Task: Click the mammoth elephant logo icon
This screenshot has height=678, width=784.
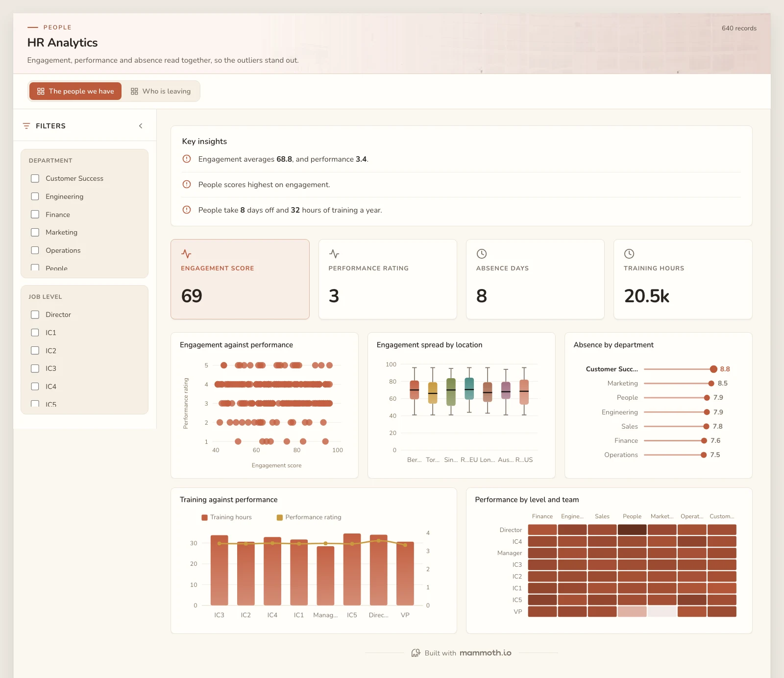Action: 416,653
